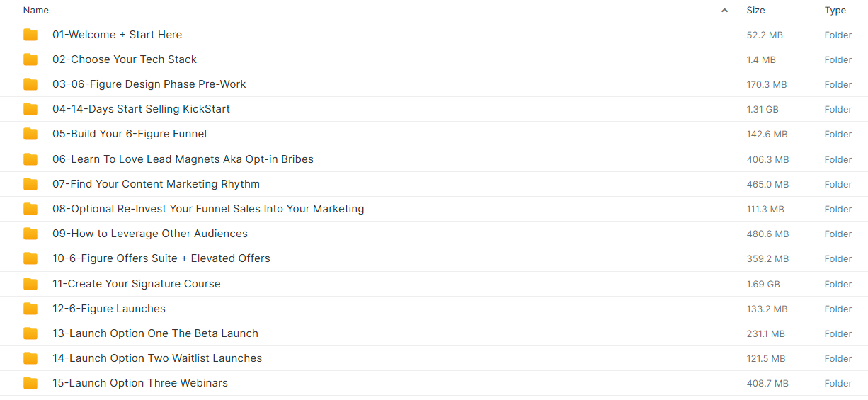Open 13-Launch Option One The Beta Launch
This screenshot has width=868, height=400.
tap(155, 333)
